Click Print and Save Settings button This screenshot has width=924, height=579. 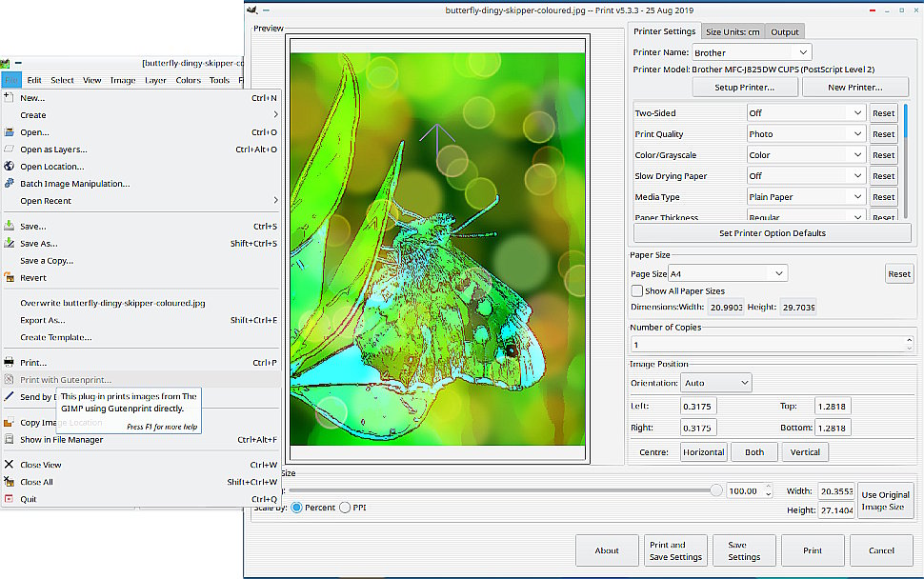point(676,550)
